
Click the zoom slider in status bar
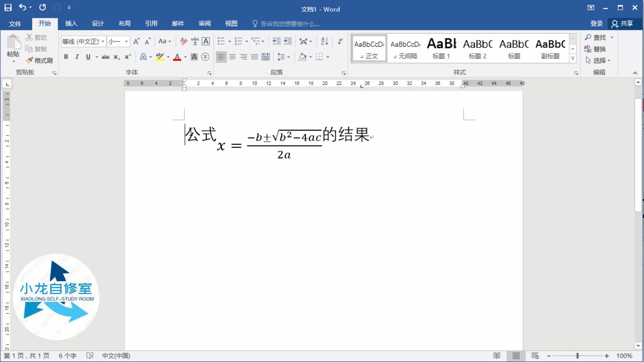[x=578, y=356]
